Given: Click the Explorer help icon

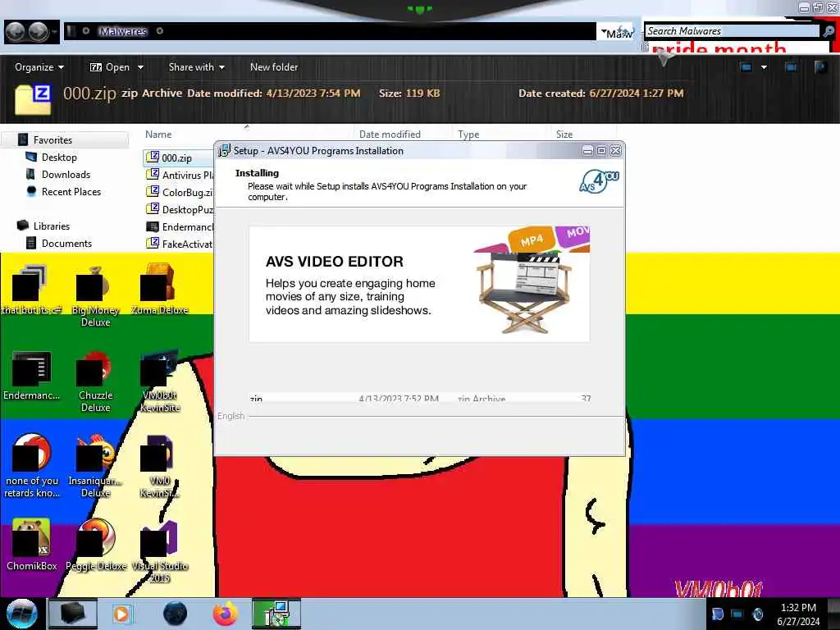Looking at the screenshot, I should click(820, 67).
